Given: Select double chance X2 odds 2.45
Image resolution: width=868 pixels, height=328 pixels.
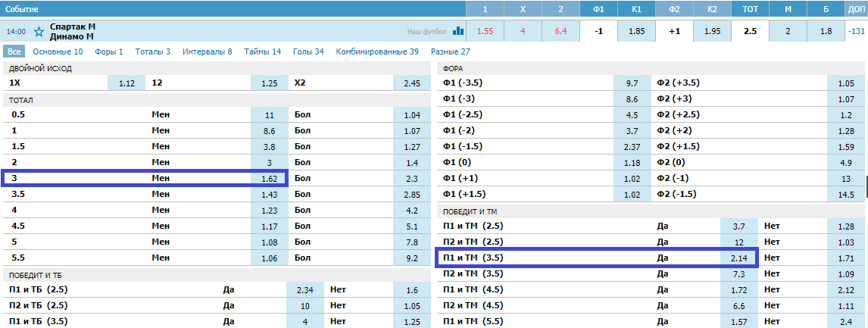Looking at the screenshot, I should click(x=412, y=83).
